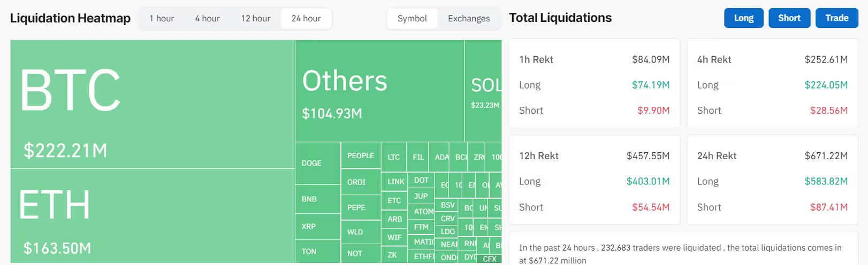Click the ETHFI heatmap tile
This screenshot has height=265, width=868.
pos(421,256)
